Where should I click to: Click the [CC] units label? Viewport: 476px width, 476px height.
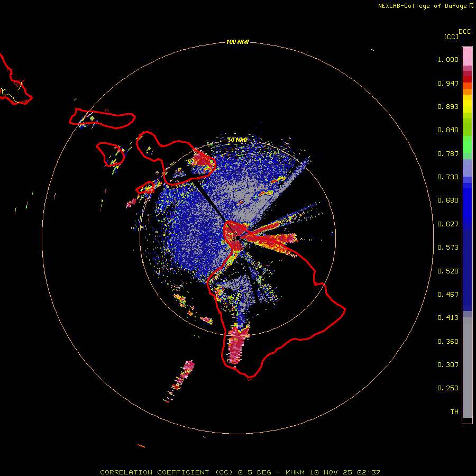coord(451,36)
